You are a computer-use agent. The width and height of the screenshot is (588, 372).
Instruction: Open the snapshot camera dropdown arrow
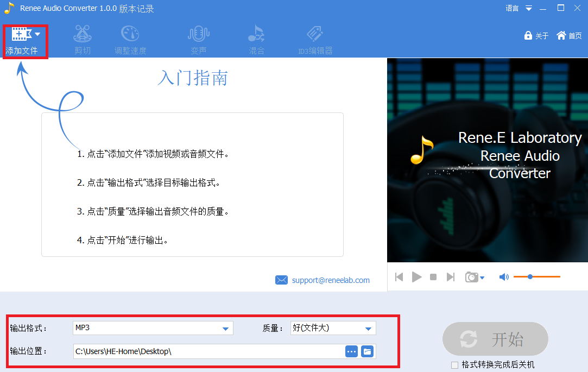[482, 278]
